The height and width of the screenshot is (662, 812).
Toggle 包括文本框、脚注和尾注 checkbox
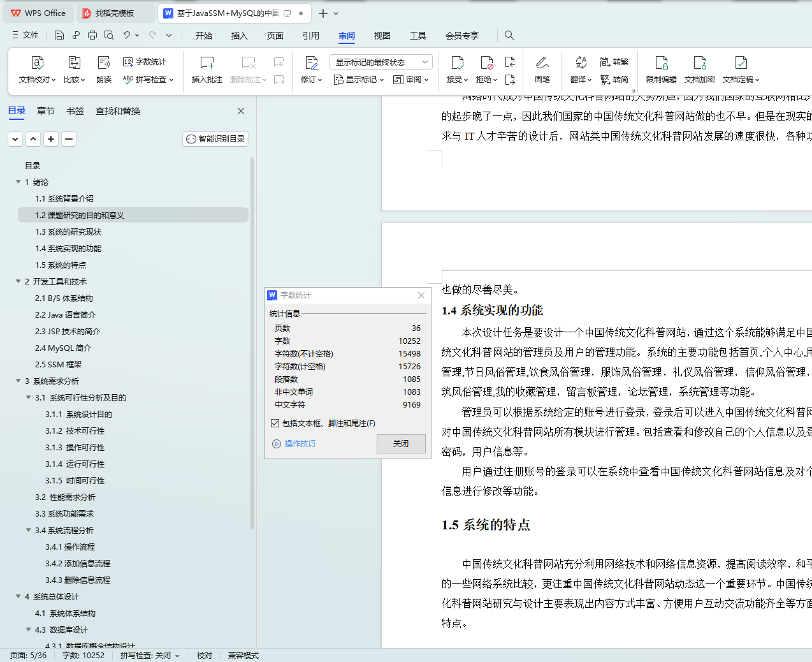pos(275,423)
